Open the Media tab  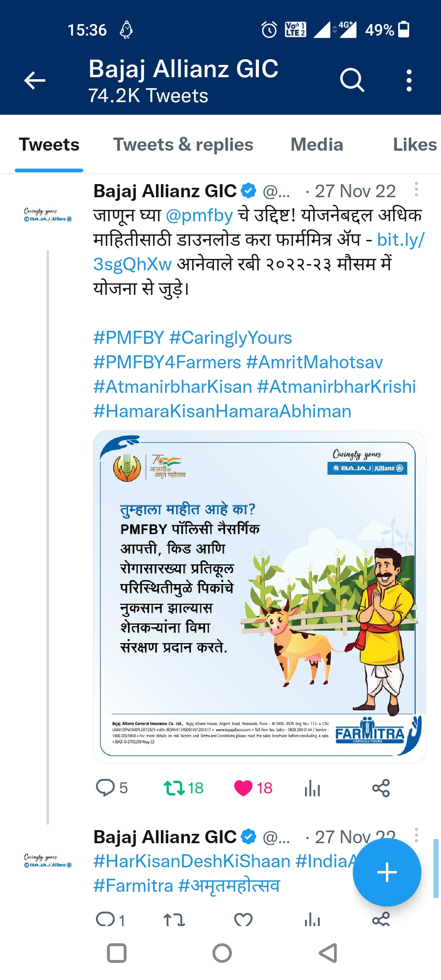(x=316, y=145)
